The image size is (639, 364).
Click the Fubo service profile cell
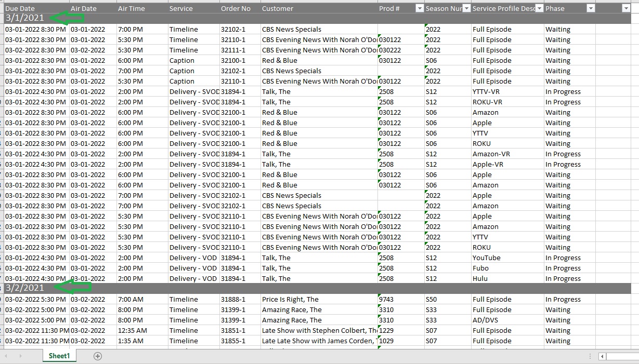[507, 268]
